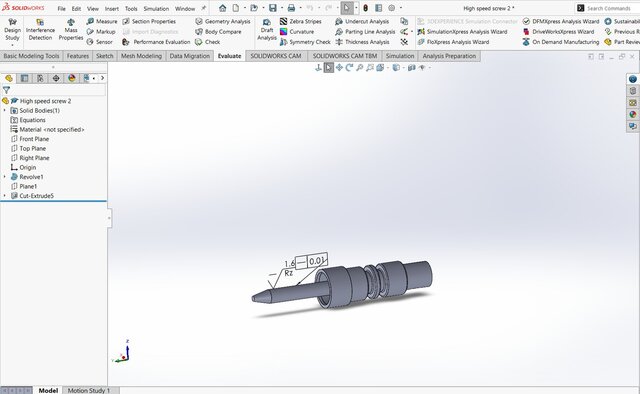Screen dimensions: 640x394
Task: Toggle Zebra Stripes display
Action: pos(301,21)
